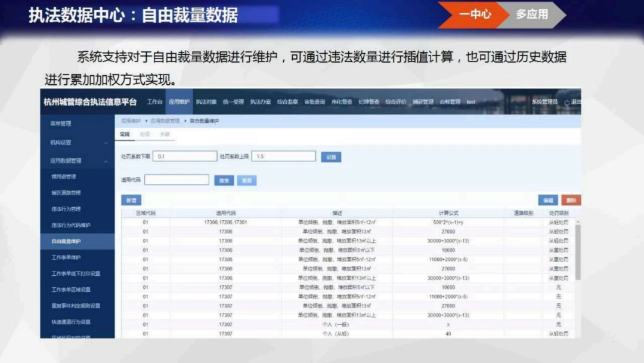Viewport: 644px width, 363px height.
Task: Click the 设置 button beside the coefficient fields
Action: click(332, 156)
